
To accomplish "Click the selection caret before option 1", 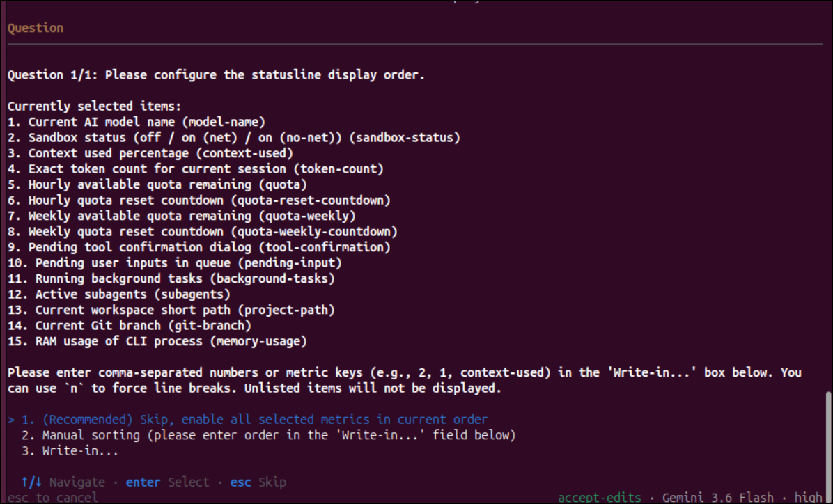I will (11, 420).
